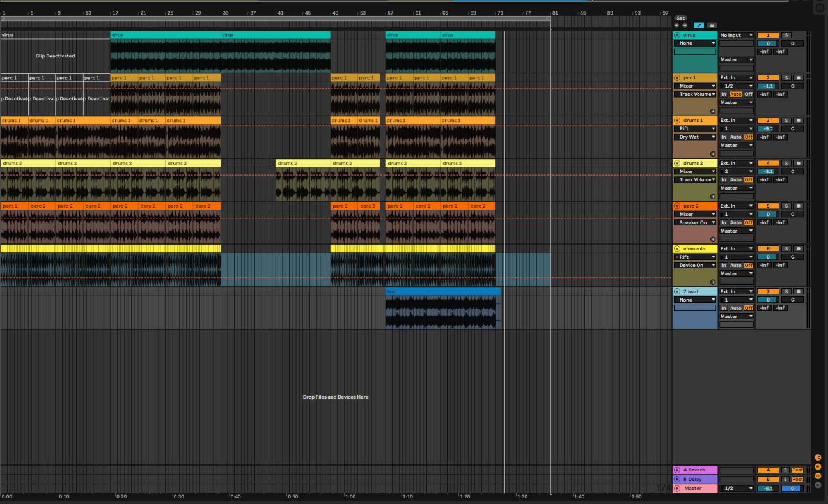Select the lead clip on 7 lead track

442,291
